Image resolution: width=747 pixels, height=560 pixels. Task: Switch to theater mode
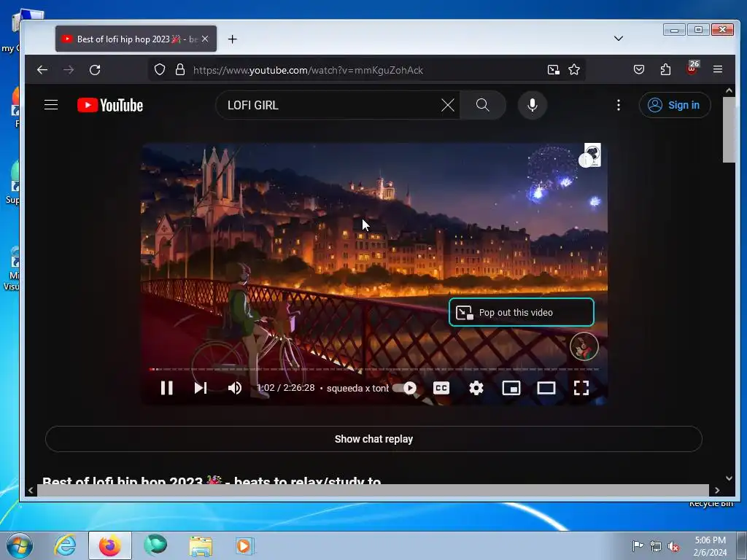click(x=546, y=388)
